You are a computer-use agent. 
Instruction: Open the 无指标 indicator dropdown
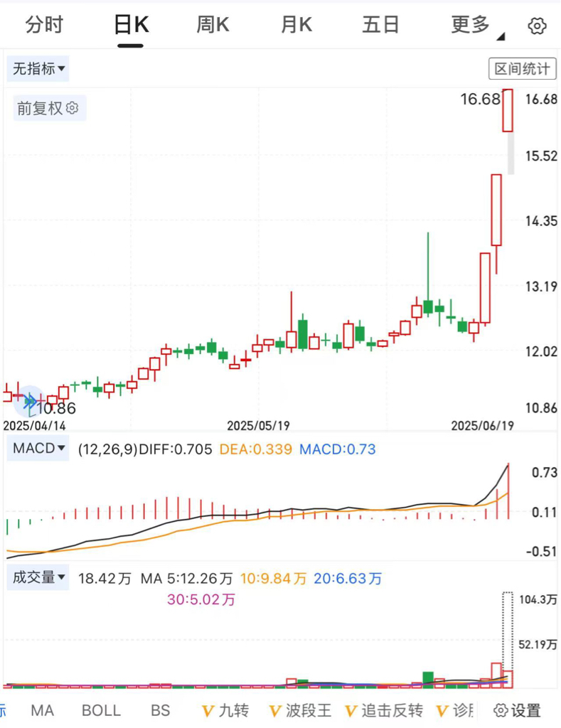tap(38, 69)
